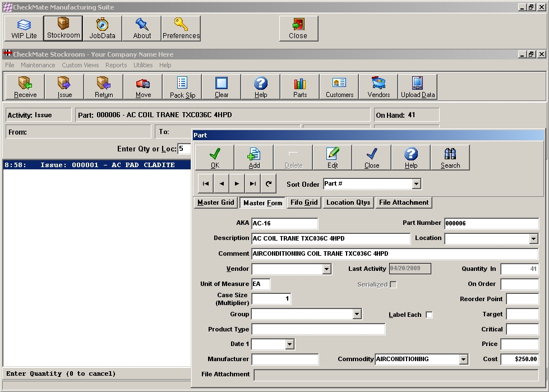
Task: Go to the first part record
Action: [x=206, y=183]
